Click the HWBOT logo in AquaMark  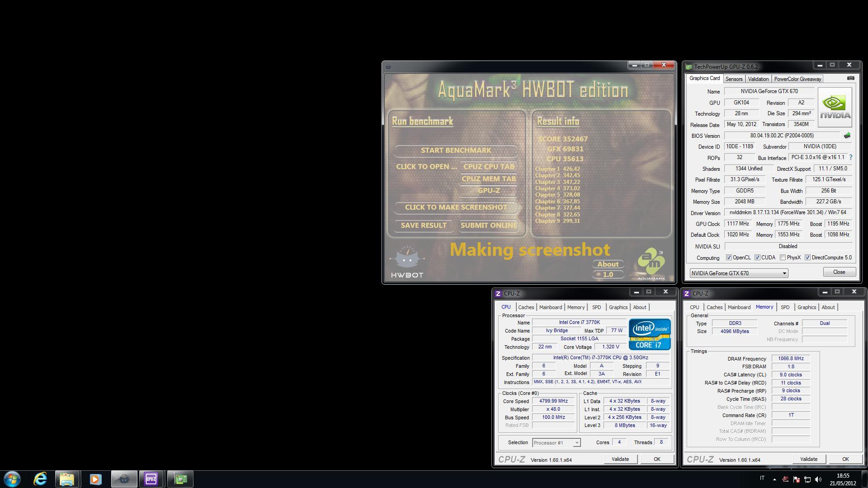click(407, 262)
